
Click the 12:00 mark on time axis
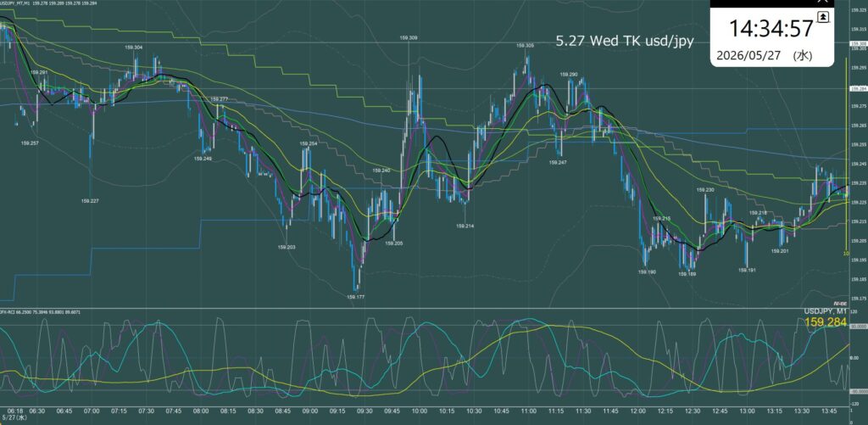click(x=637, y=411)
